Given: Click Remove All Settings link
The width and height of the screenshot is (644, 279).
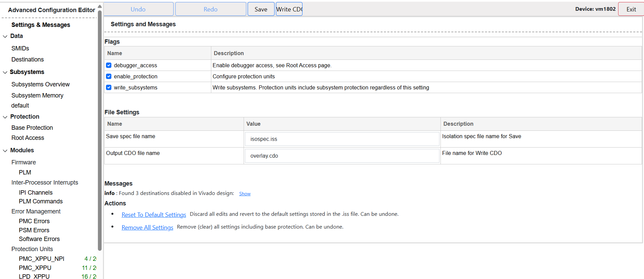Looking at the screenshot, I should click(147, 227).
